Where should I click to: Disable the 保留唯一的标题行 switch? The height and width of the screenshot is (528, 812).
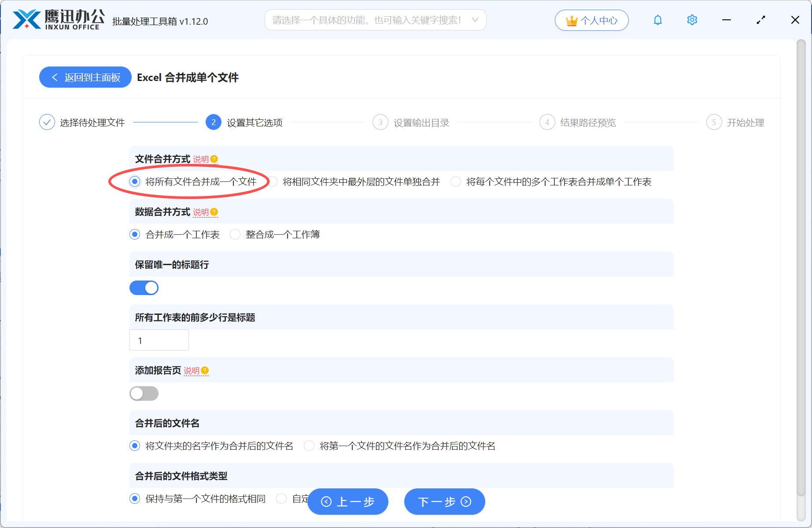point(144,288)
